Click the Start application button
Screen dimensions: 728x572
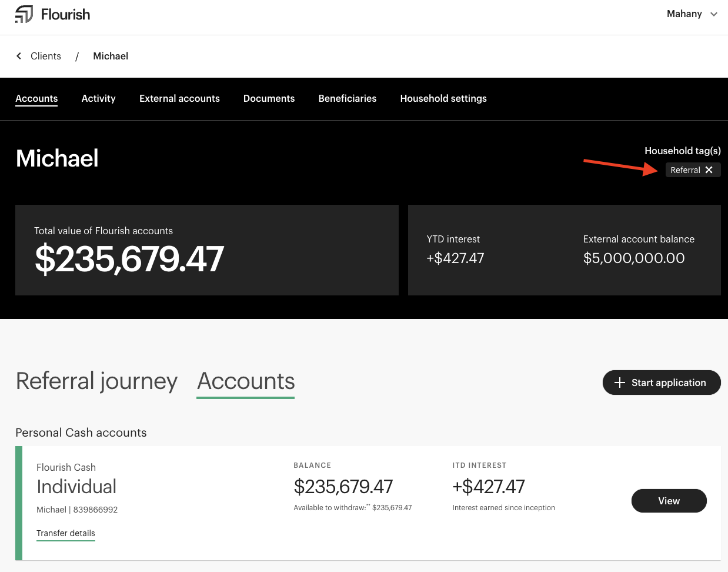[662, 383]
